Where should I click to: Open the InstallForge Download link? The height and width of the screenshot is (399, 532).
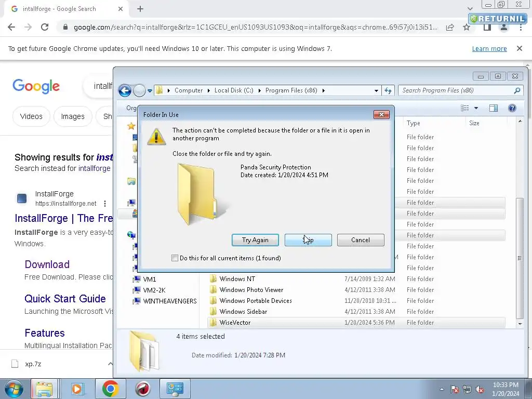click(x=47, y=264)
